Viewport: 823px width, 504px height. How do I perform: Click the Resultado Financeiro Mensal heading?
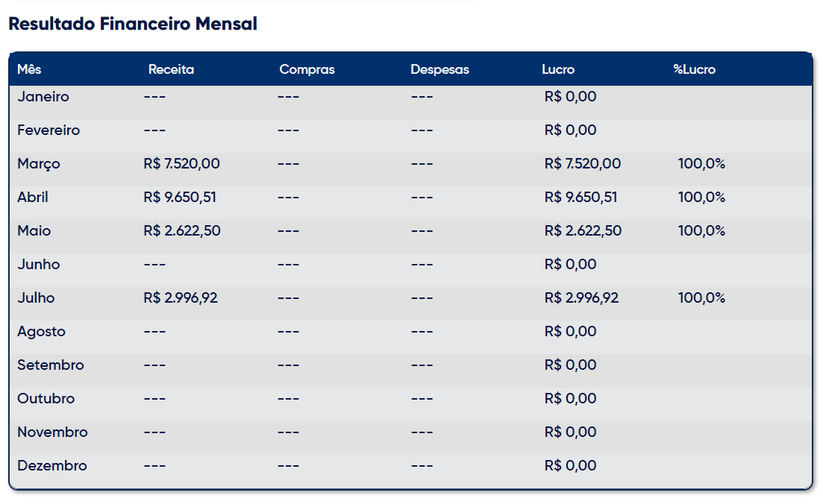coord(133,24)
